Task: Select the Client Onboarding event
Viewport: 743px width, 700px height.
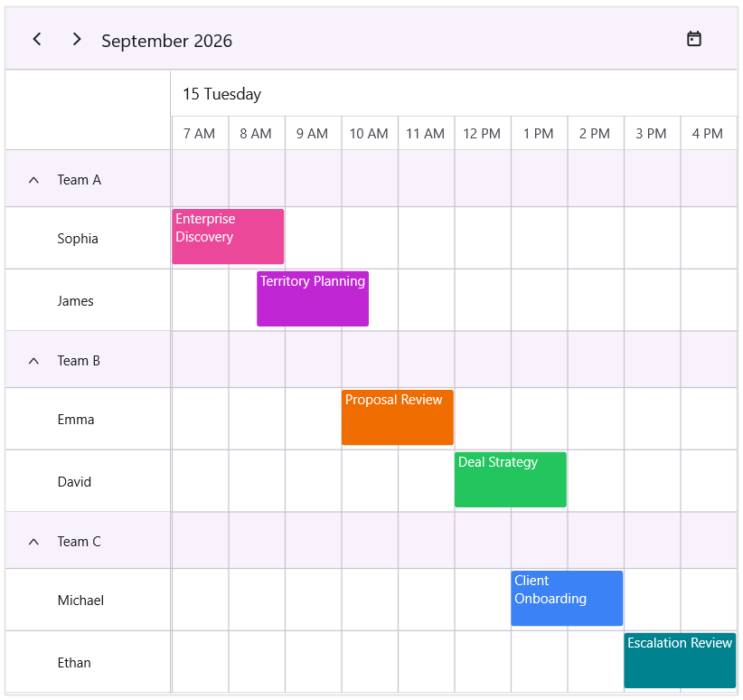Action: tap(567, 598)
